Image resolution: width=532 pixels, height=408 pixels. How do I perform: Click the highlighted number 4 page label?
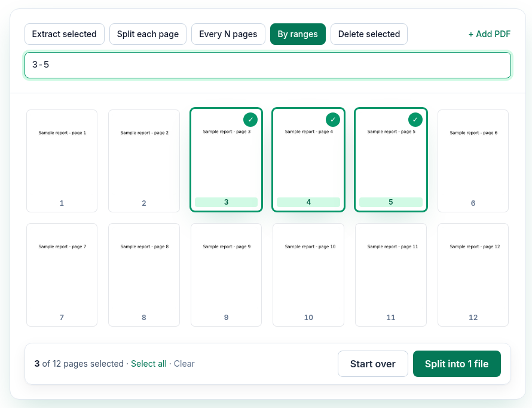[x=308, y=202]
